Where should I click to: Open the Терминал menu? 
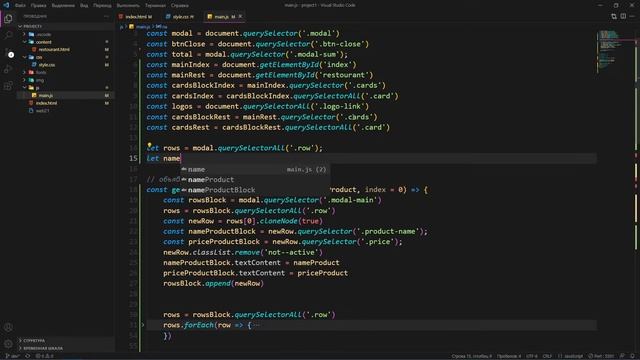click(x=155, y=5)
